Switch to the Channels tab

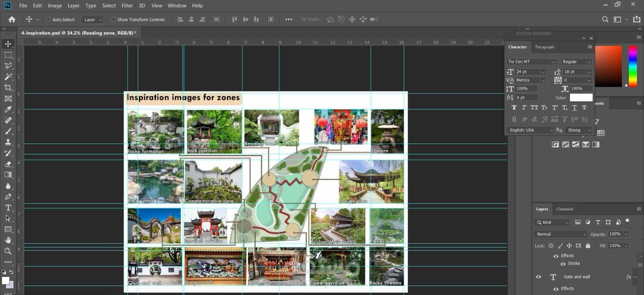click(565, 209)
